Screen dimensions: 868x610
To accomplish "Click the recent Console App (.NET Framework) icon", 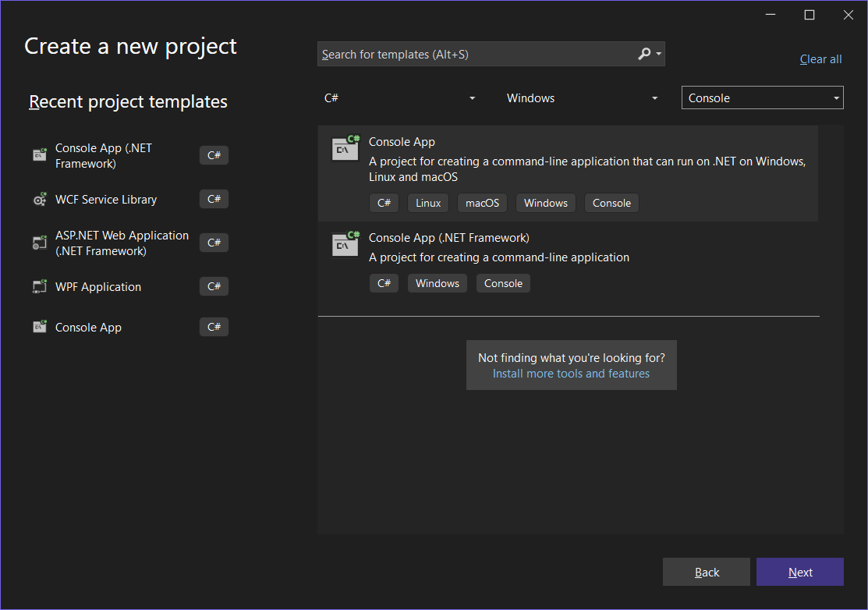I will (39, 155).
